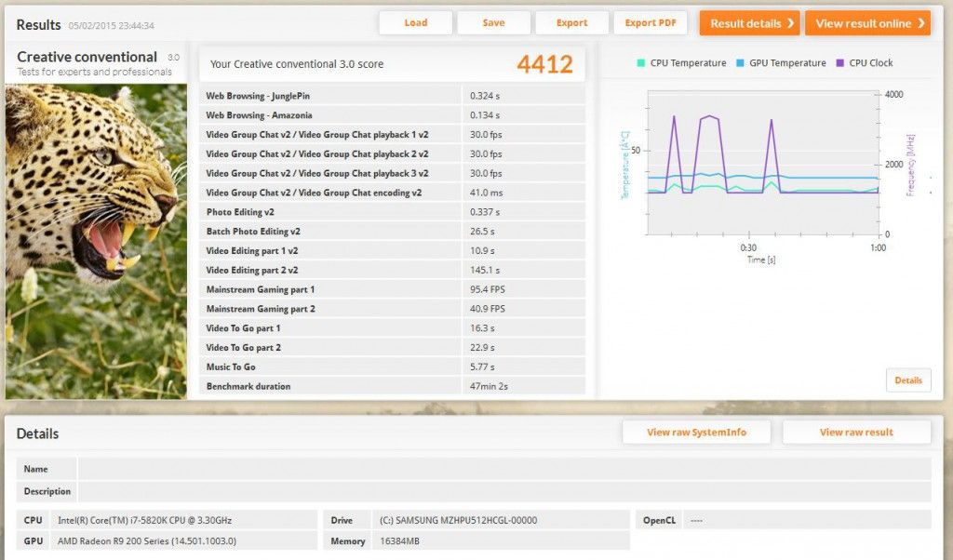
Task: Click the Name input field
Action: [503, 469]
